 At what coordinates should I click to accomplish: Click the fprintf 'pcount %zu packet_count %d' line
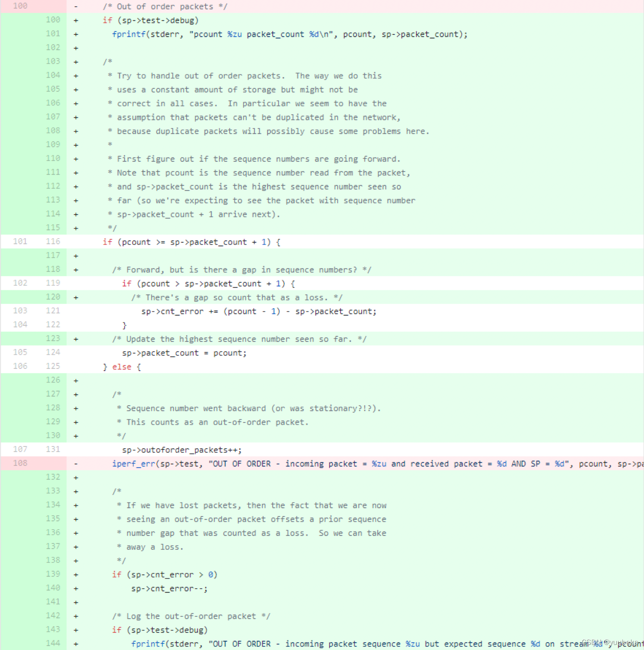(290, 34)
